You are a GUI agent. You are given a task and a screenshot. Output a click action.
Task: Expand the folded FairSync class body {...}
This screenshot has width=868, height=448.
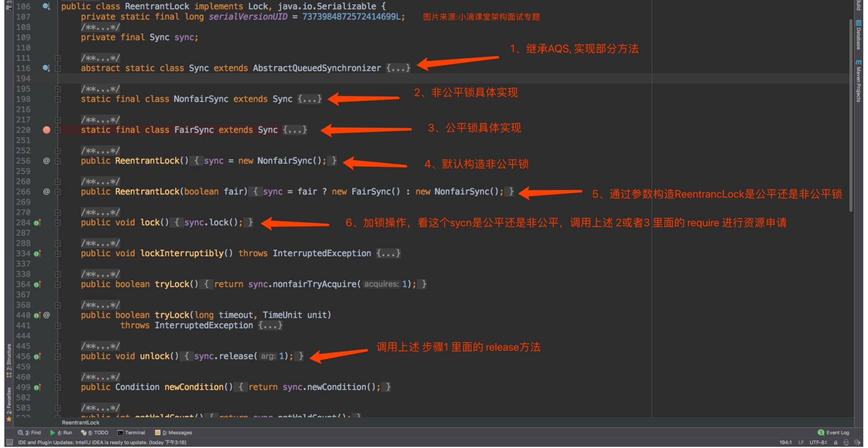coord(295,129)
